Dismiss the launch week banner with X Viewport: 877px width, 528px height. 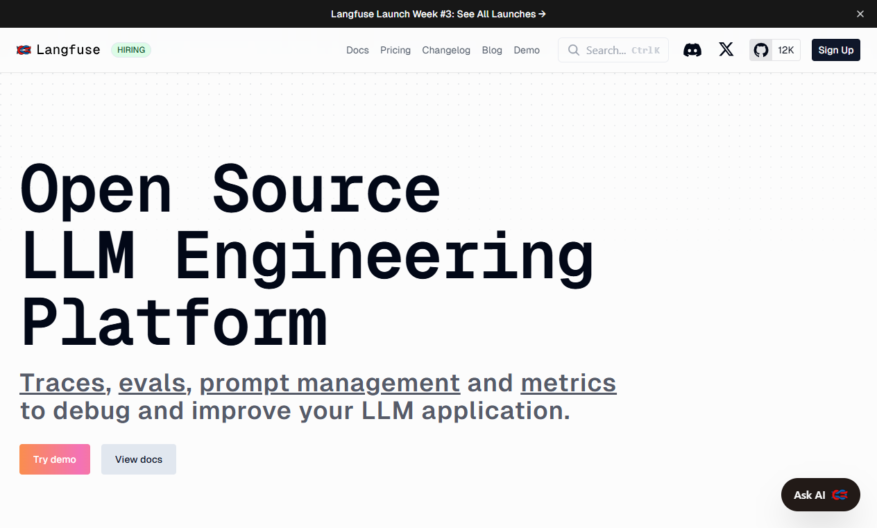pos(860,14)
